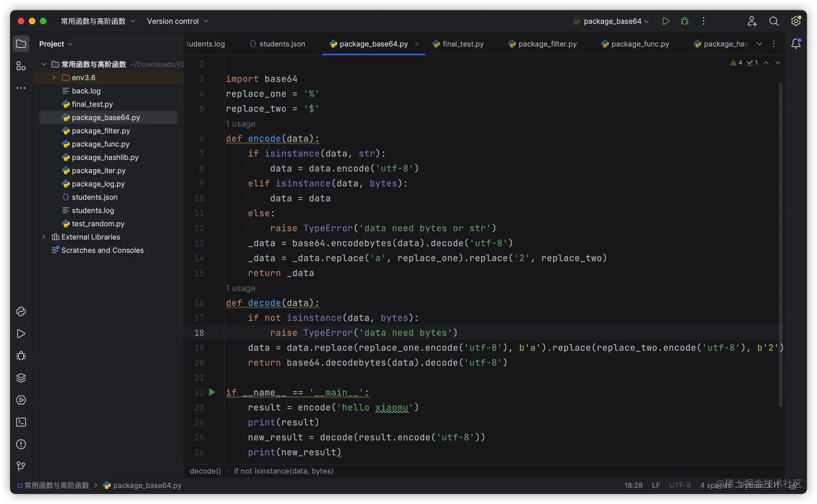The width and height of the screenshot is (817, 504).
Task: Change the LF line separator in status bar
Action: (656, 486)
